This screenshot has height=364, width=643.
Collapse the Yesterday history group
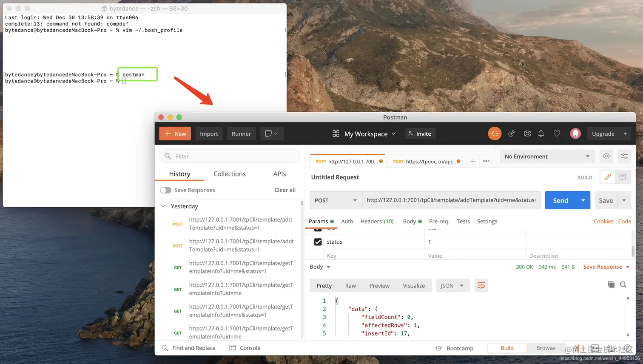pos(163,206)
